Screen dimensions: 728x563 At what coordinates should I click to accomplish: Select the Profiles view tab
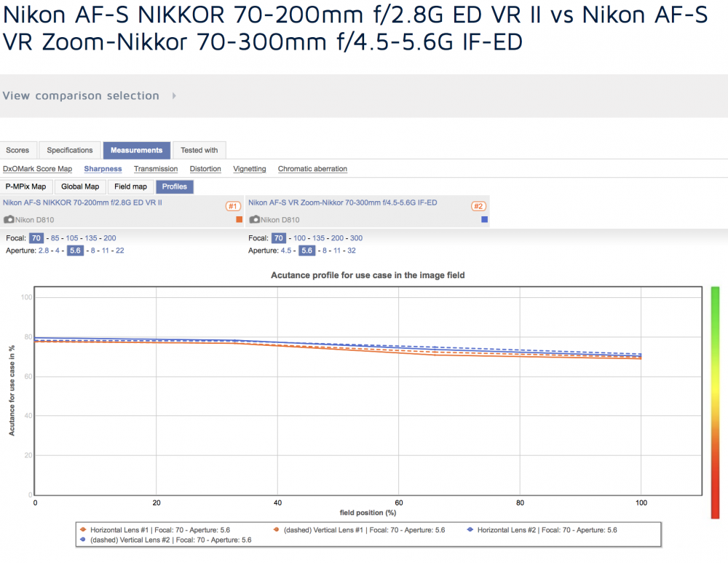tap(175, 186)
